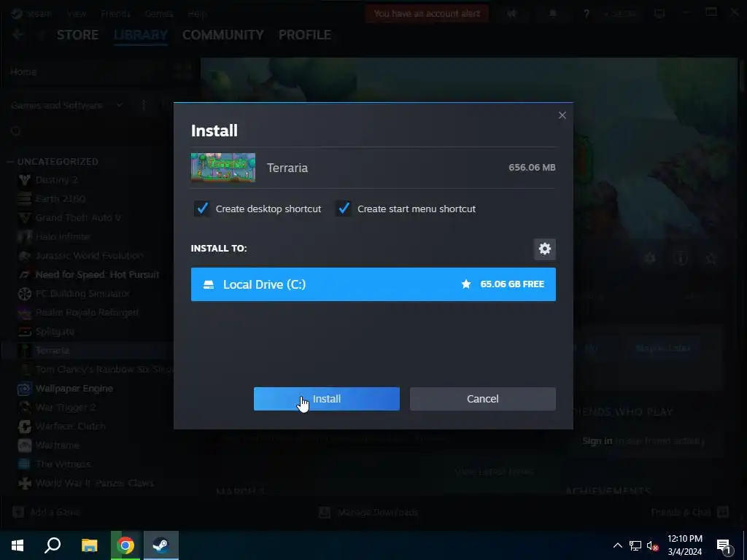Select Warframe in library list
Image resolution: width=747 pixels, height=560 pixels.
(x=57, y=446)
